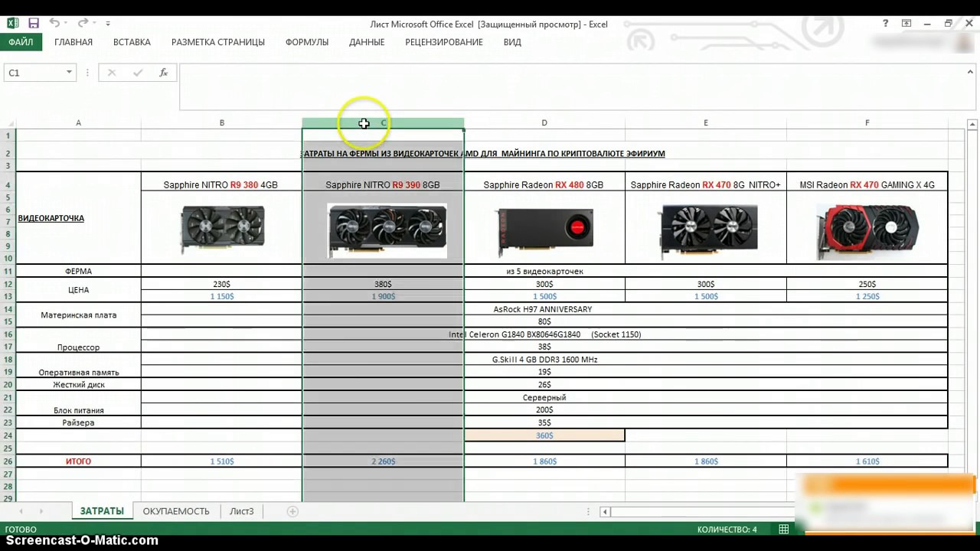Switch to the ВСТАВКА ribbon tab
Viewport: 980px width, 551px height.
(x=132, y=42)
